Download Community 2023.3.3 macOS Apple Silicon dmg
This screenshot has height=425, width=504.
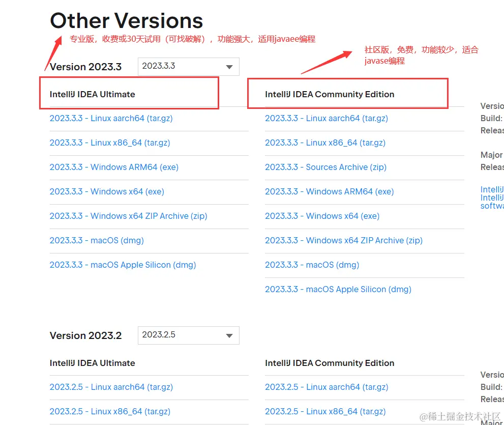338,290
